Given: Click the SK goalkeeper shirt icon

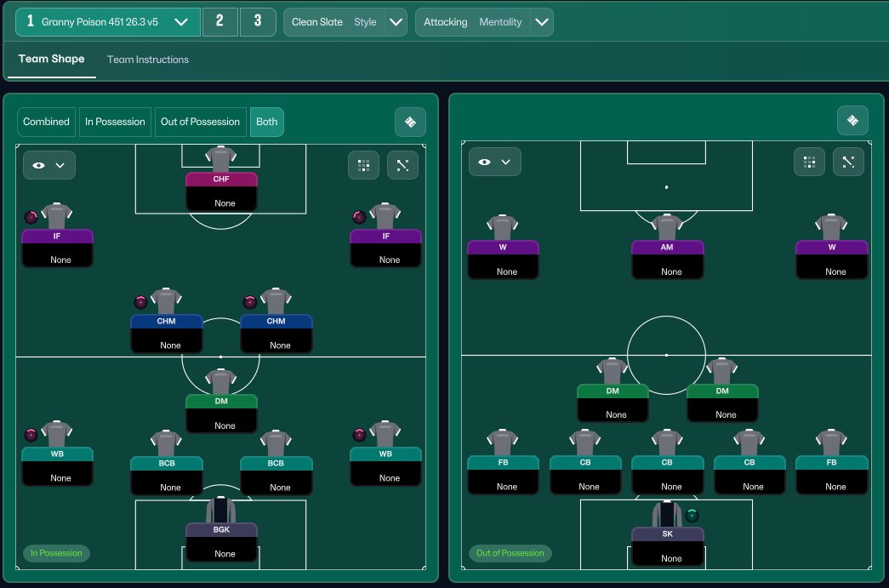Looking at the screenshot, I should [x=667, y=514].
